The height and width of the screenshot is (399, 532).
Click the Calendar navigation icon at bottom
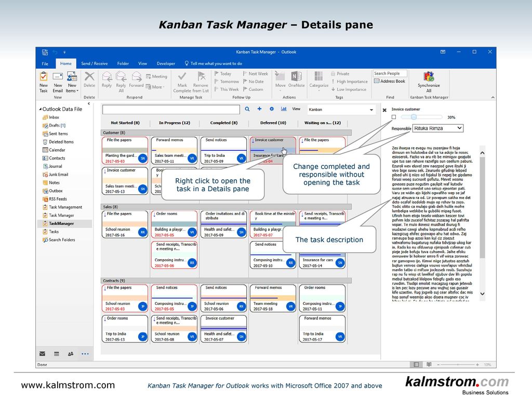[x=57, y=354]
